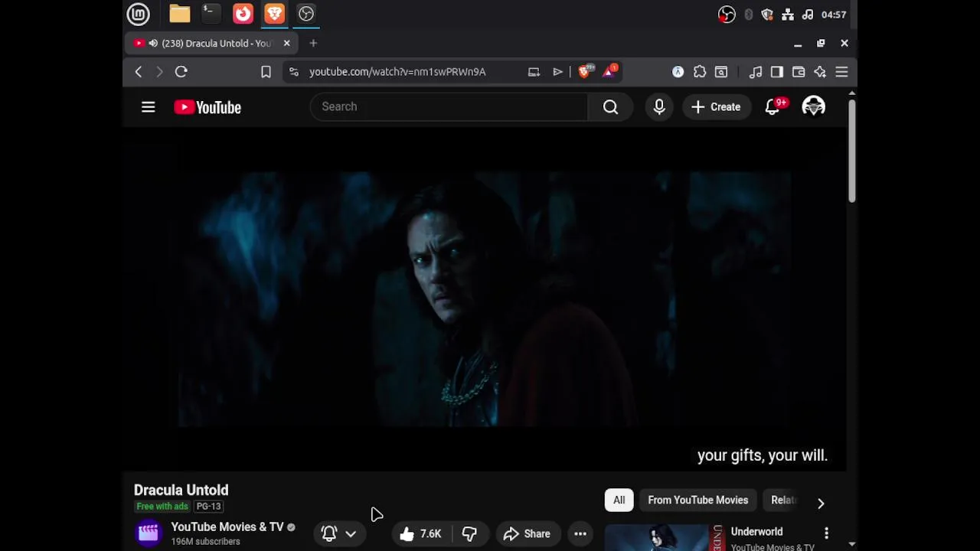The width and height of the screenshot is (980, 551).
Task: Open the 04:57 clock calendar
Action: (x=834, y=15)
